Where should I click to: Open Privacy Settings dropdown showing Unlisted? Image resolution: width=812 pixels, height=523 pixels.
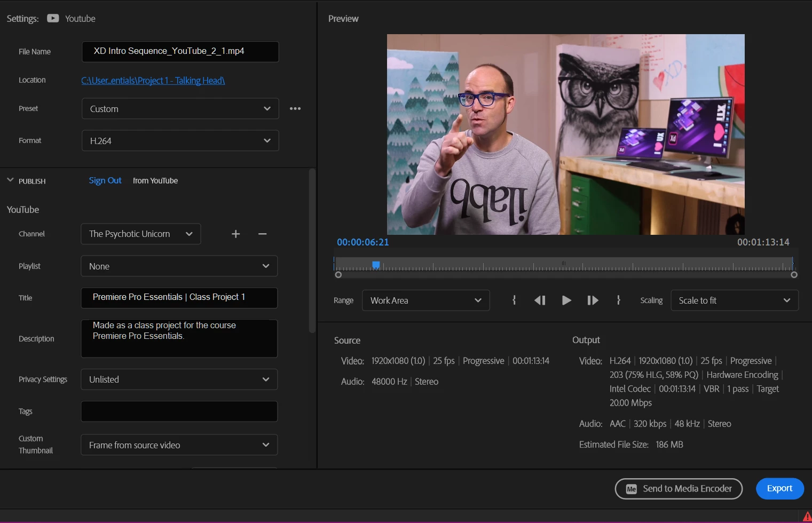point(179,379)
